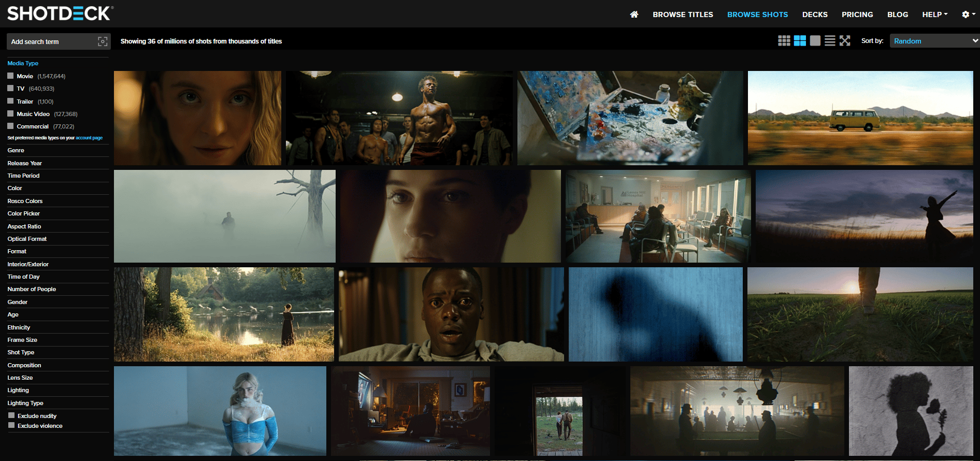Image resolution: width=980 pixels, height=461 pixels.
Task: Collapse the Media Type filter section
Action: [x=23, y=63]
